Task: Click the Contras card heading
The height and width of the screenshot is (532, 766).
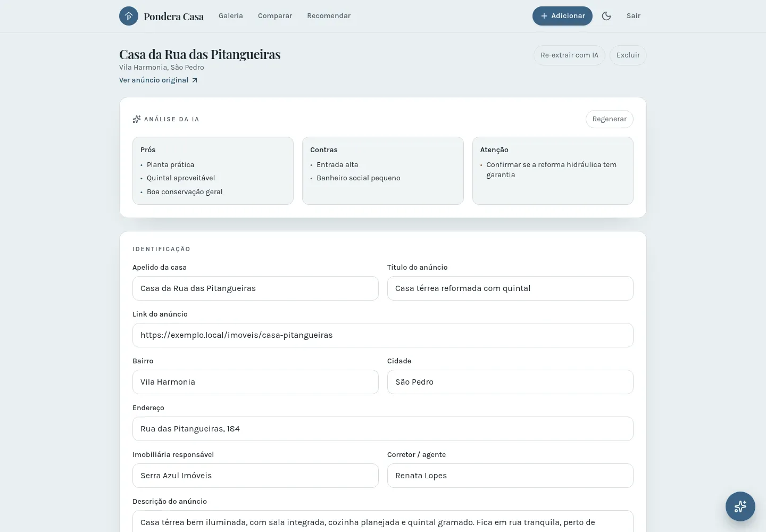Action: (x=324, y=150)
